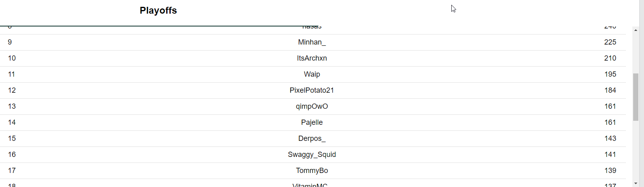644x187 pixels.
Task: Click the scrollbar down arrow
Action: pyautogui.click(x=636, y=183)
